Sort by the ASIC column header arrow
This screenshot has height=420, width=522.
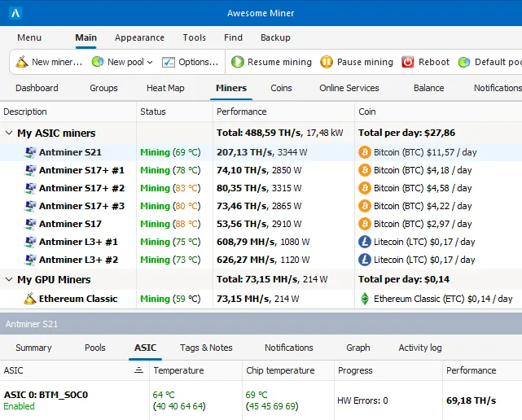point(138,370)
